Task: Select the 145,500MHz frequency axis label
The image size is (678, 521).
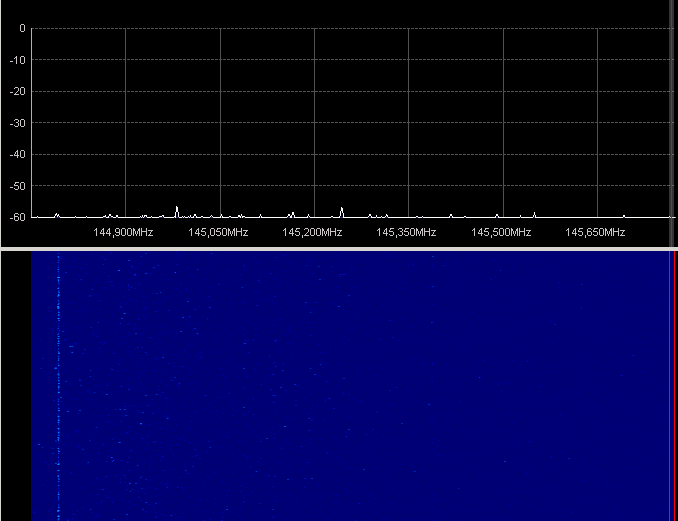Action: click(x=501, y=232)
